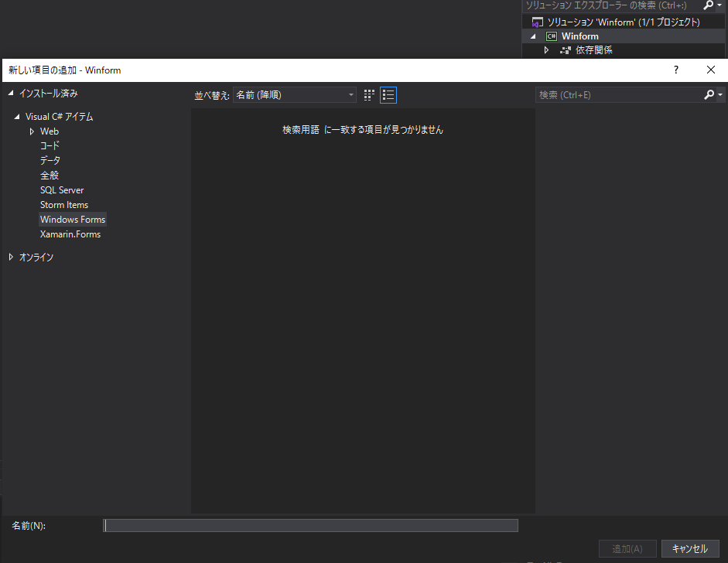
Task: Click the 追加(A) button
Action: 627,548
